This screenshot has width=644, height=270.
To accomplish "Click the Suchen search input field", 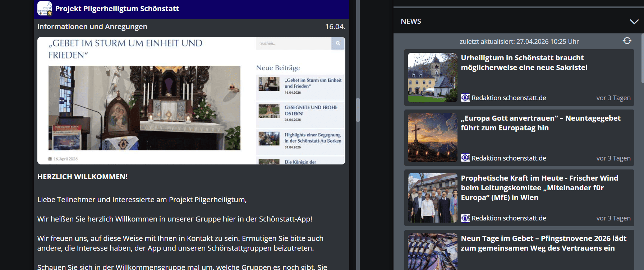I will (293, 43).
